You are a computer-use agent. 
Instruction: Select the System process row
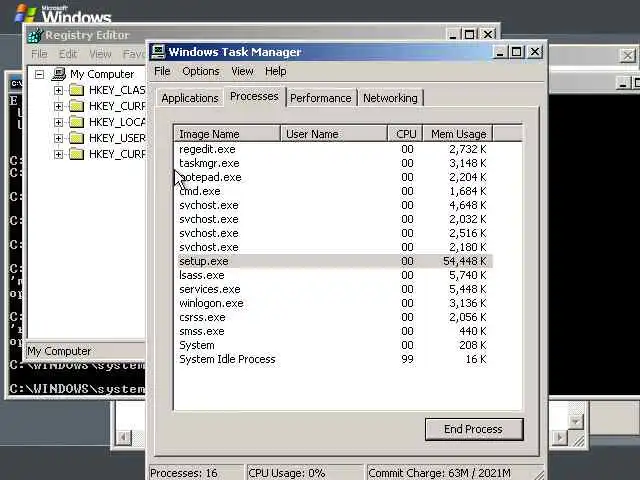coord(333,345)
